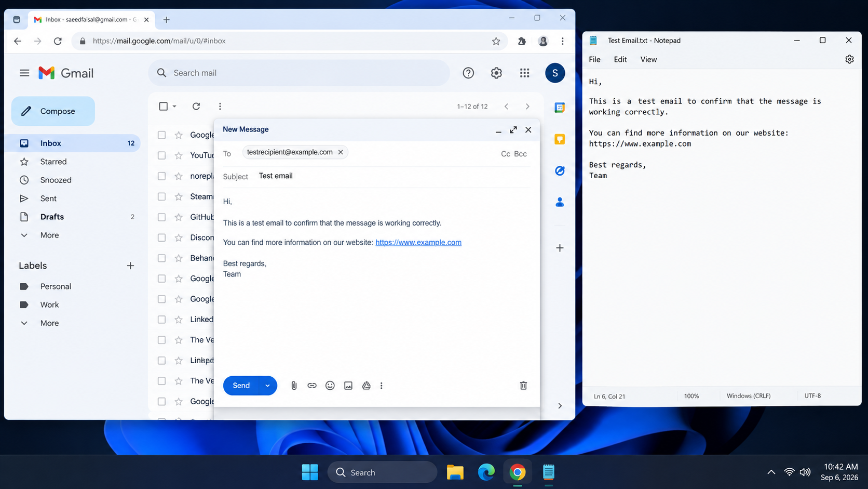Tick the checkbox for the Steam email

coord(162,197)
